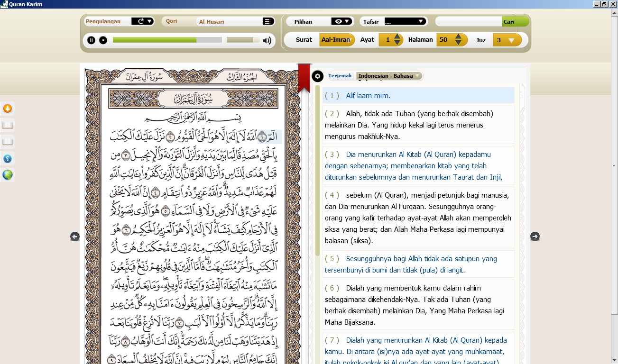
Task: Open the Pengulangan repeat dropdown
Action: 142,21
